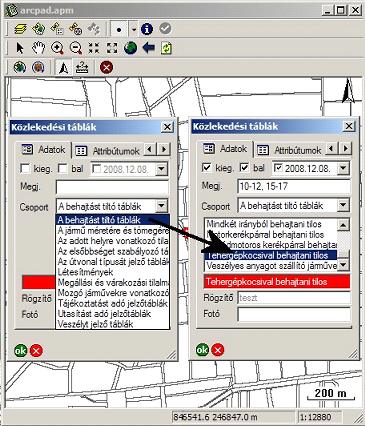Open GPS satellite preferences icon

point(57,29)
